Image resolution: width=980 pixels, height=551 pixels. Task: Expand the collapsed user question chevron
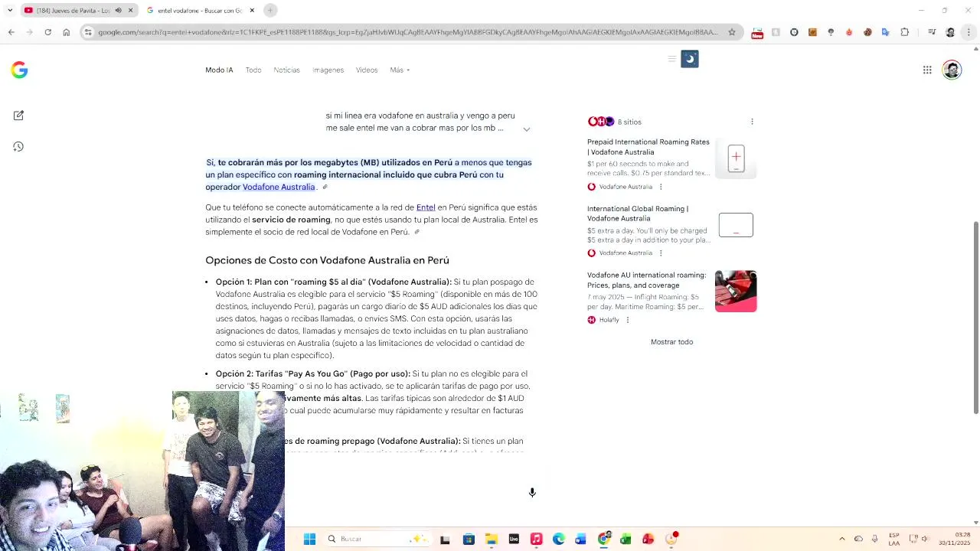[x=527, y=129]
